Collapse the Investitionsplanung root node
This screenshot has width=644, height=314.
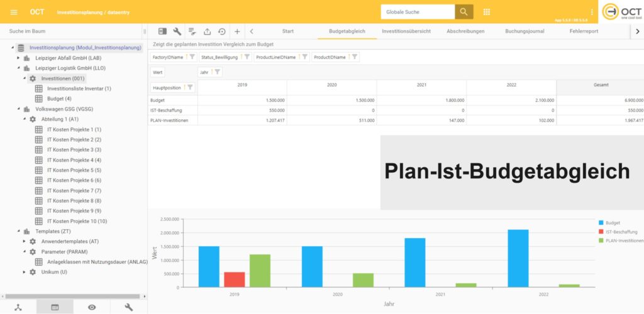tap(13, 48)
